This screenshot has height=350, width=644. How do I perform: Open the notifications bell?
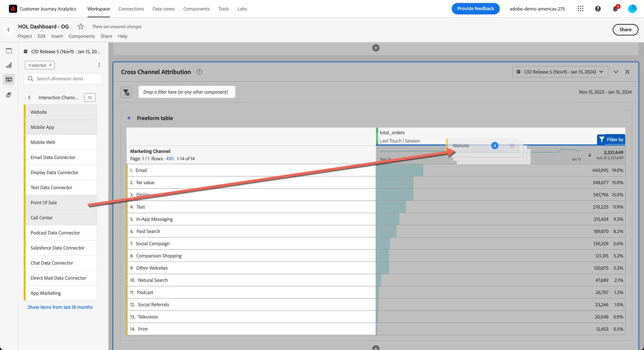615,9
